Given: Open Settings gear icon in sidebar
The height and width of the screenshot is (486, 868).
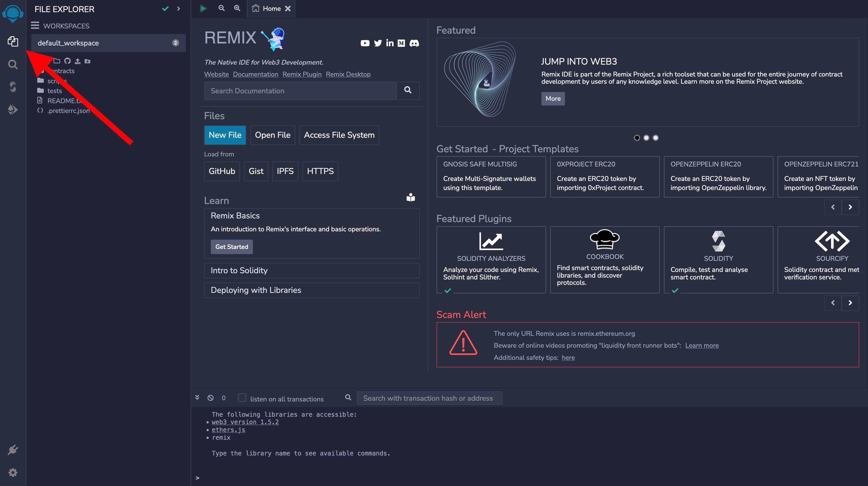Looking at the screenshot, I should [13, 473].
